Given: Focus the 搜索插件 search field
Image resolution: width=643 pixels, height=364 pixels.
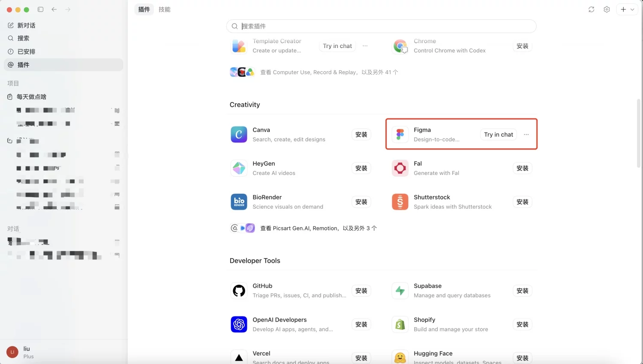Looking at the screenshot, I should pyautogui.click(x=381, y=26).
